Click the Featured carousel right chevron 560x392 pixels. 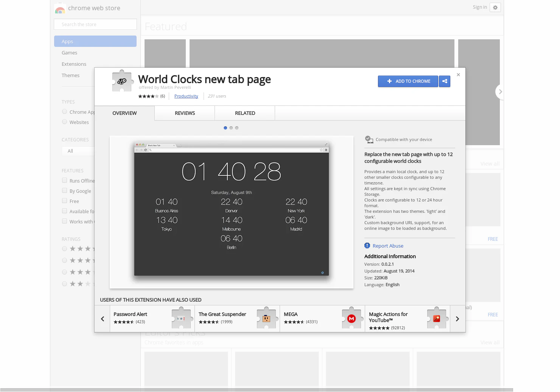click(x=500, y=91)
